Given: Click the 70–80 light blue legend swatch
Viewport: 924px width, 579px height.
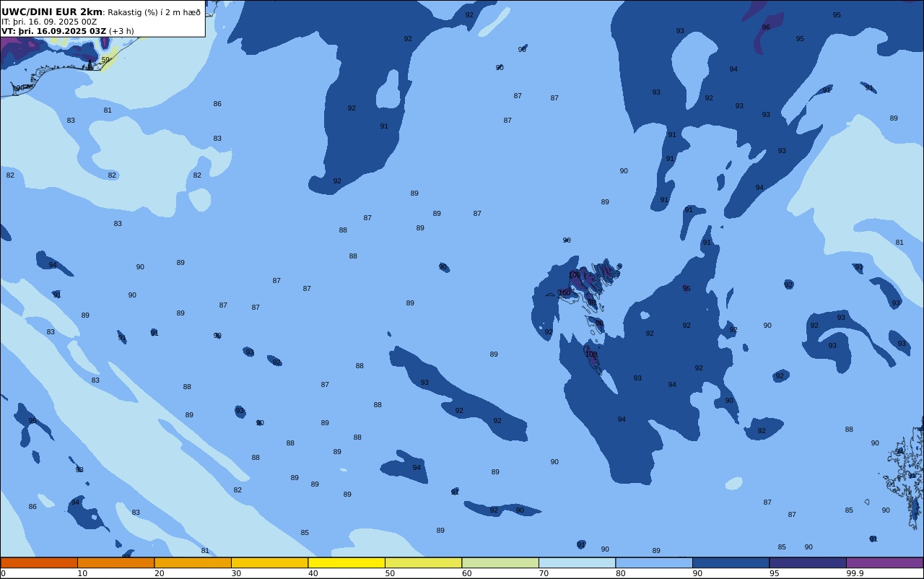Looking at the screenshot, I should pos(577,562).
